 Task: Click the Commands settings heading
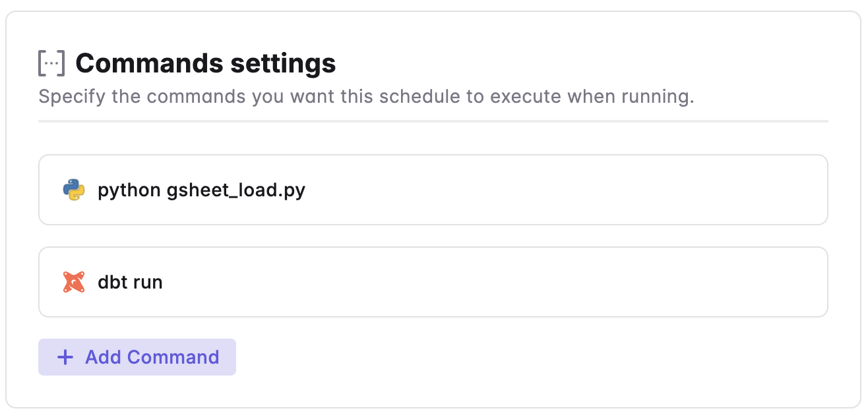point(205,63)
